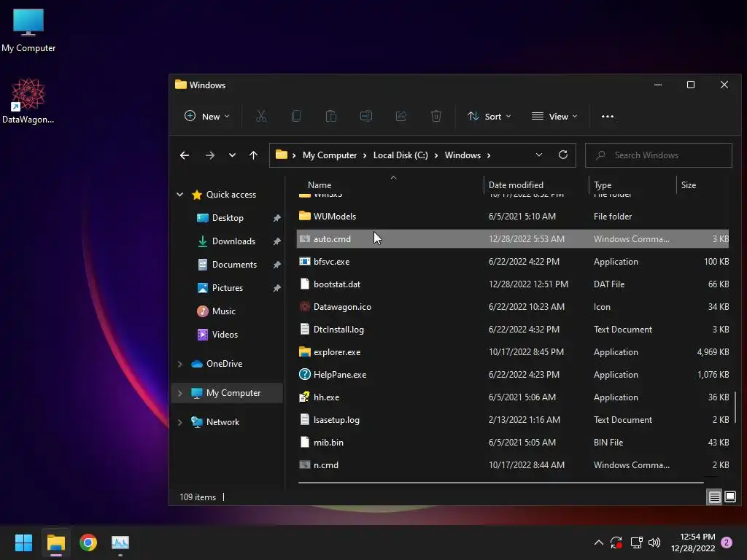The height and width of the screenshot is (560, 747).
Task: Open the network tray icon
Action: coord(636,542)
